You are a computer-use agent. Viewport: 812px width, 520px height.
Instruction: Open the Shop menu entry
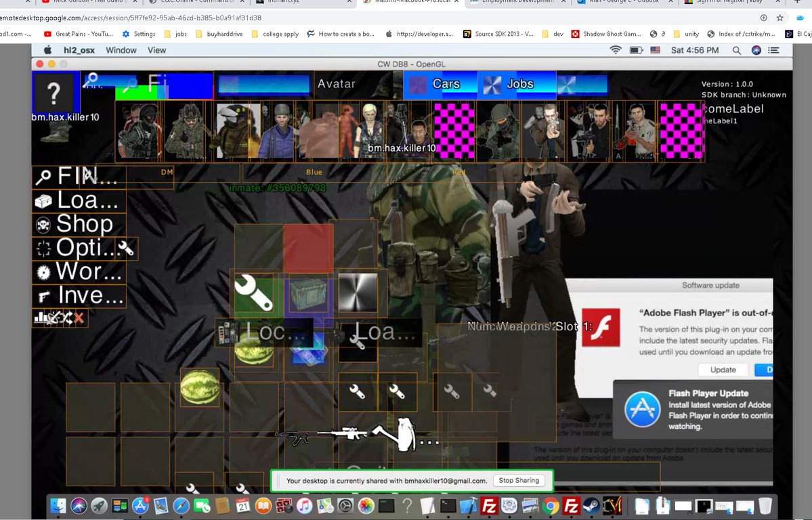coord(79,223)
